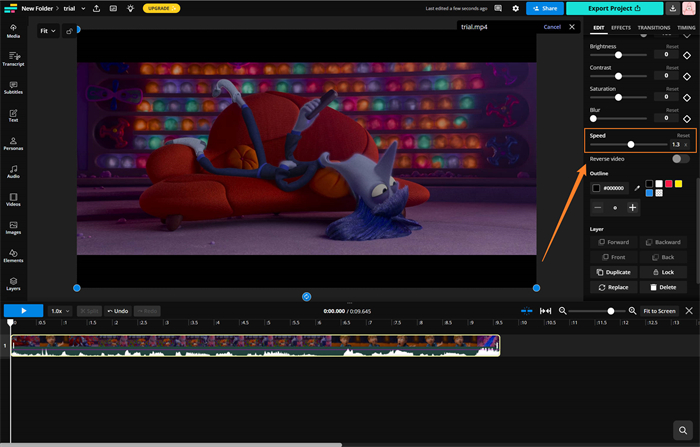700x447 pixels.
Task: Switch to the Transitions tab
Action: 654,27
